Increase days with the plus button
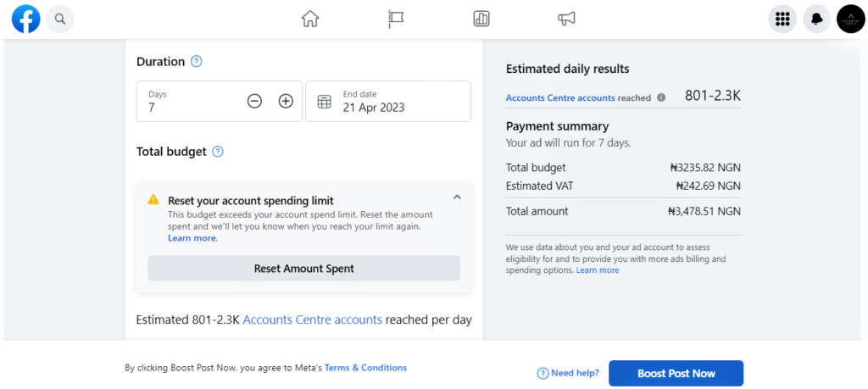 coord(286,101)
